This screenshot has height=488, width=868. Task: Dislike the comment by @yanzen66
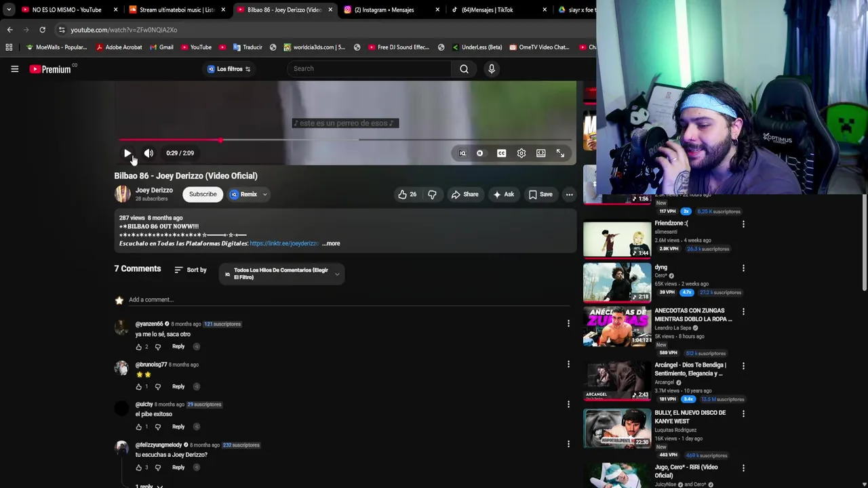click(158, 347)
